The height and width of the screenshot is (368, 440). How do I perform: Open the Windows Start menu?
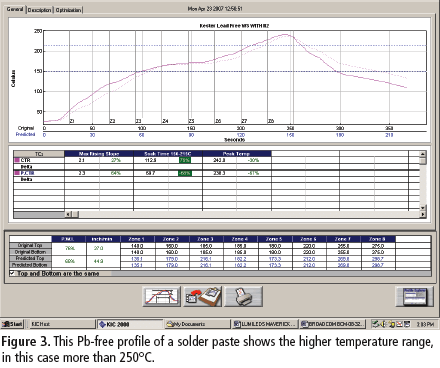tap(12, 324)
